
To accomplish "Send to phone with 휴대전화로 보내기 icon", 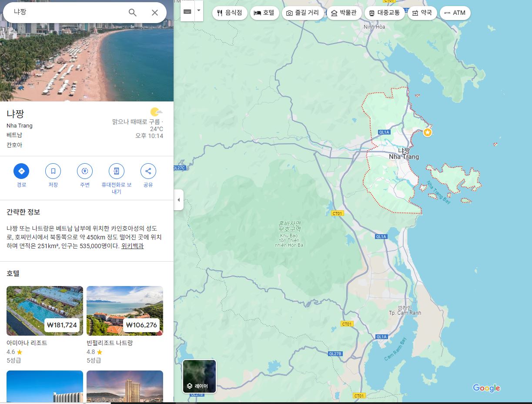I will coord(117,171).
